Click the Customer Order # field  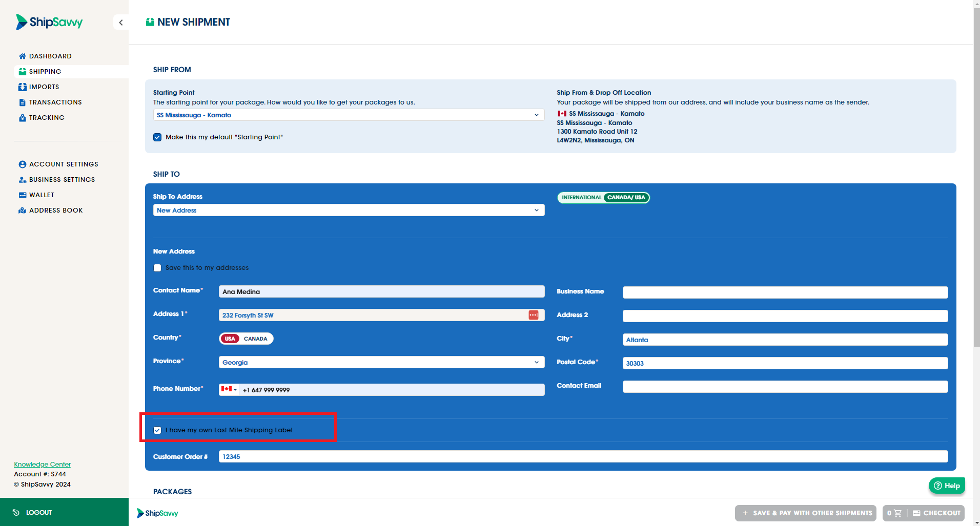(x=583, y=457)
